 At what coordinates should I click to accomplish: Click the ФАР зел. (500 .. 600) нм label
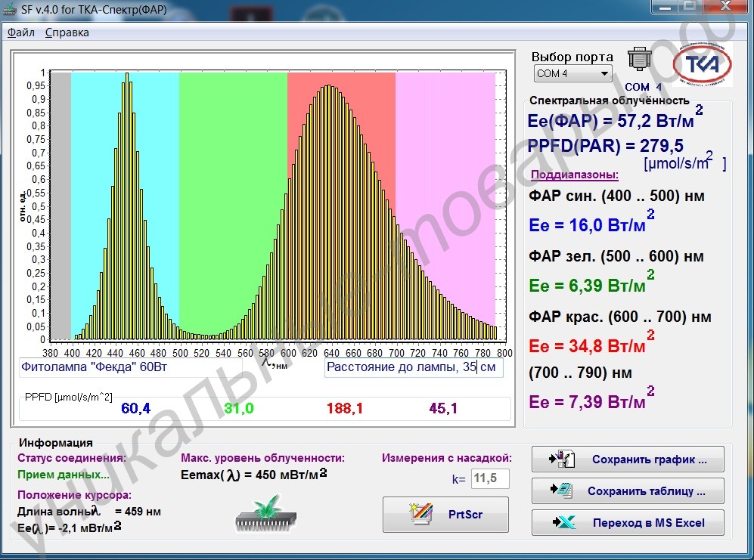616,256
